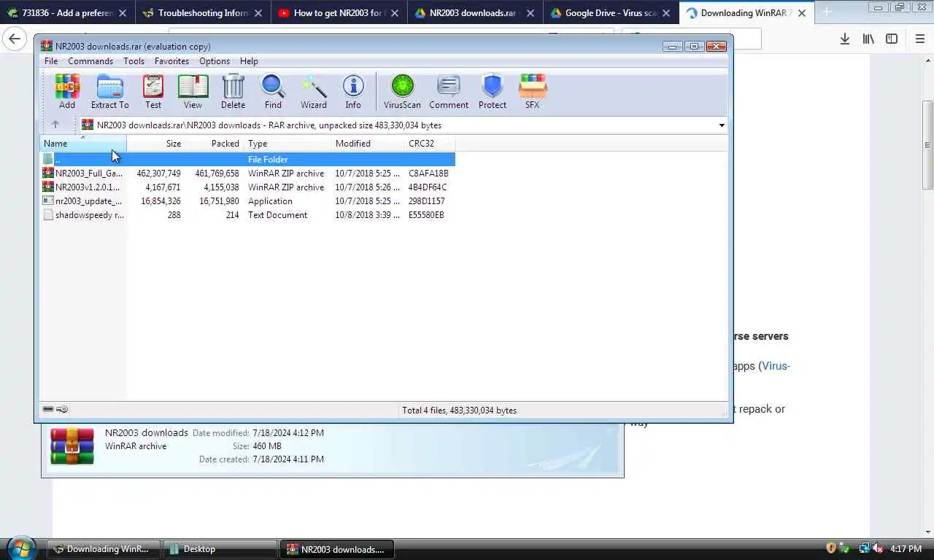This screenshot has width=934, height=560.
Task: Click the muted volume tray icon
Action: (878, 548)
